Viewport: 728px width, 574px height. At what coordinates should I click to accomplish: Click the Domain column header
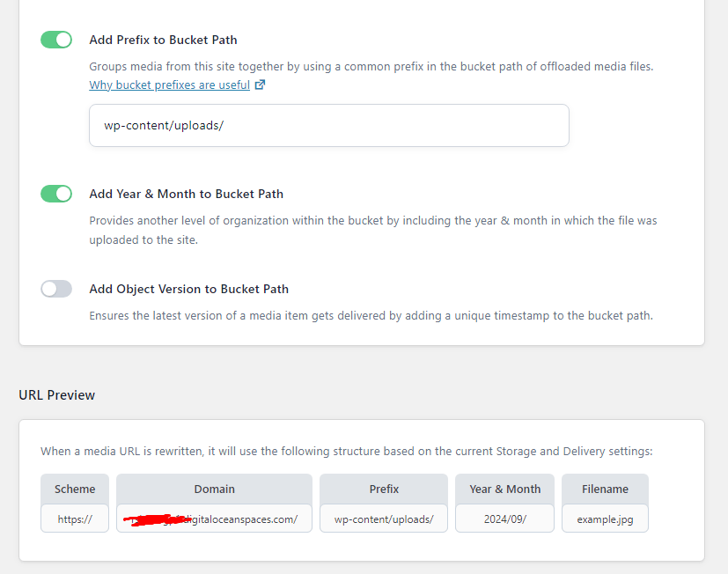pyautogui.click(x=215, y=489)
